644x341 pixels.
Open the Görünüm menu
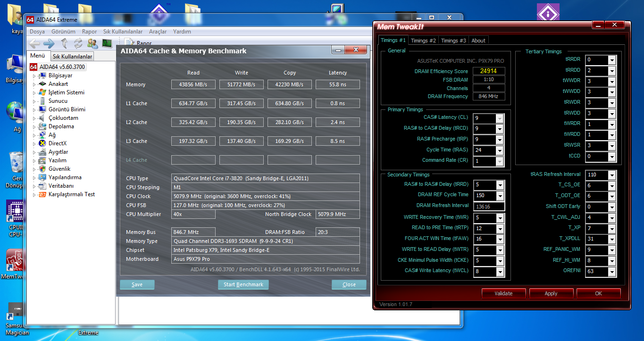click(x=64, y=32)
